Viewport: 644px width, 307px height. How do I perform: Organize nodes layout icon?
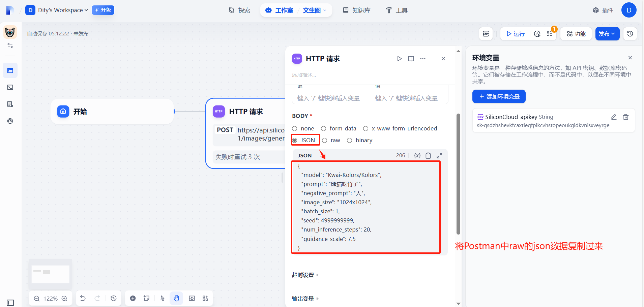[x=205, y=298]
